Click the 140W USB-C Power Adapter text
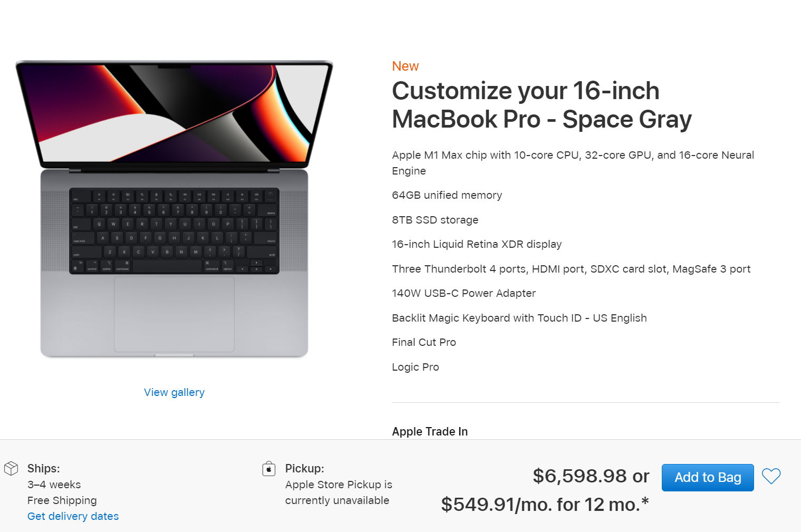The height and width of the screenshot is (532, 801). [464, 293]
